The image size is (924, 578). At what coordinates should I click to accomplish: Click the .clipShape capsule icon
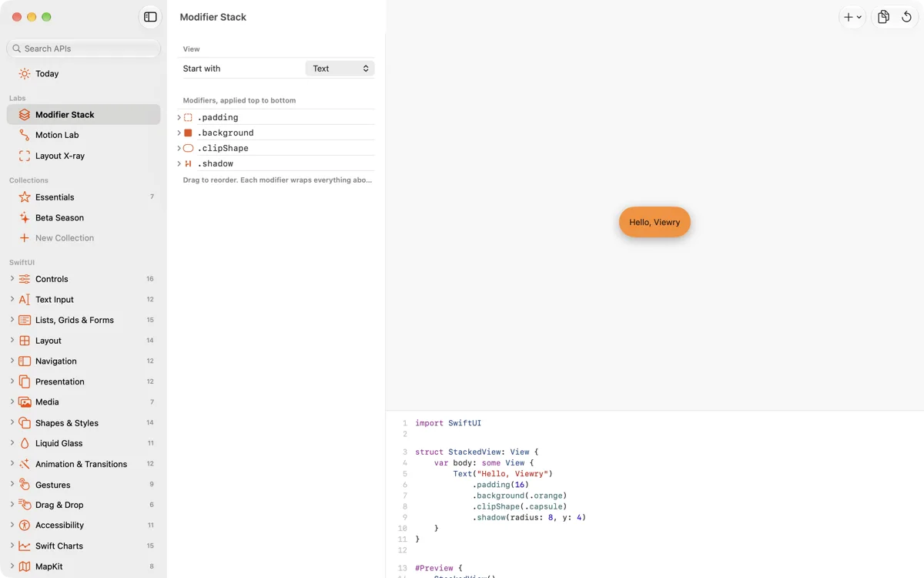tap(188, 148)
